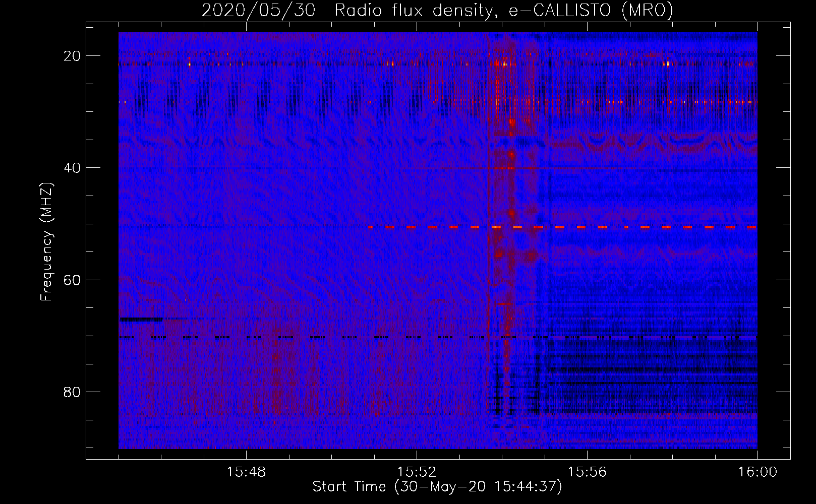
Task: Click the y-axis tick label '20'
Action: coord(73,55)
